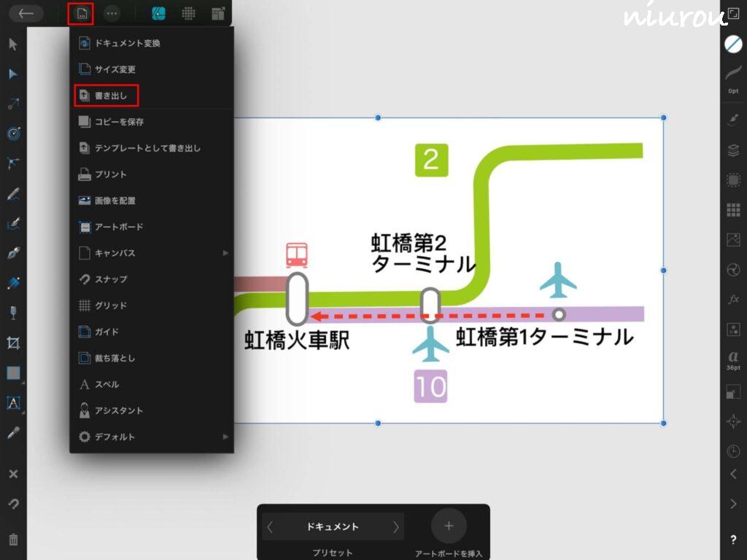Choose 書き出し from the document menu

[107, 96]
